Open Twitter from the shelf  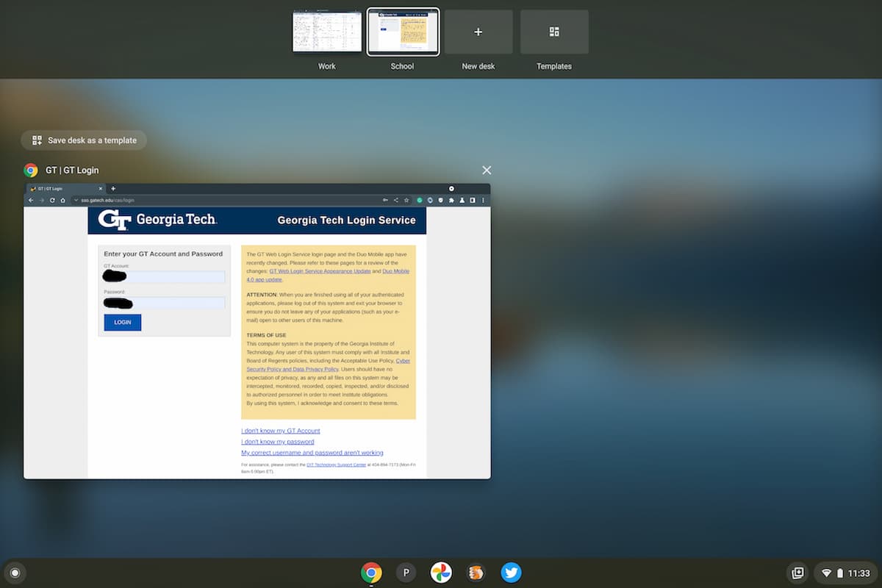pyautogui.click(x=511, y=573)
